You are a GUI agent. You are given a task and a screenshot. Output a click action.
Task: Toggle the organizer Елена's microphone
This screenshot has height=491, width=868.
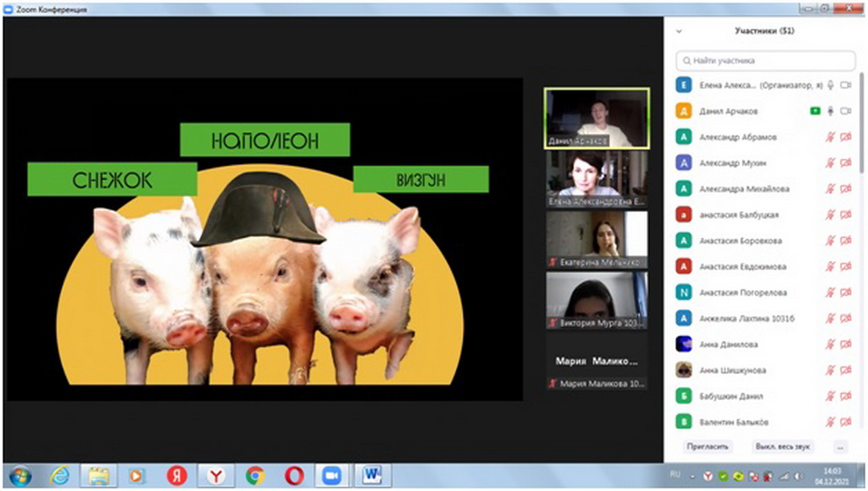(x=830, y=85)
